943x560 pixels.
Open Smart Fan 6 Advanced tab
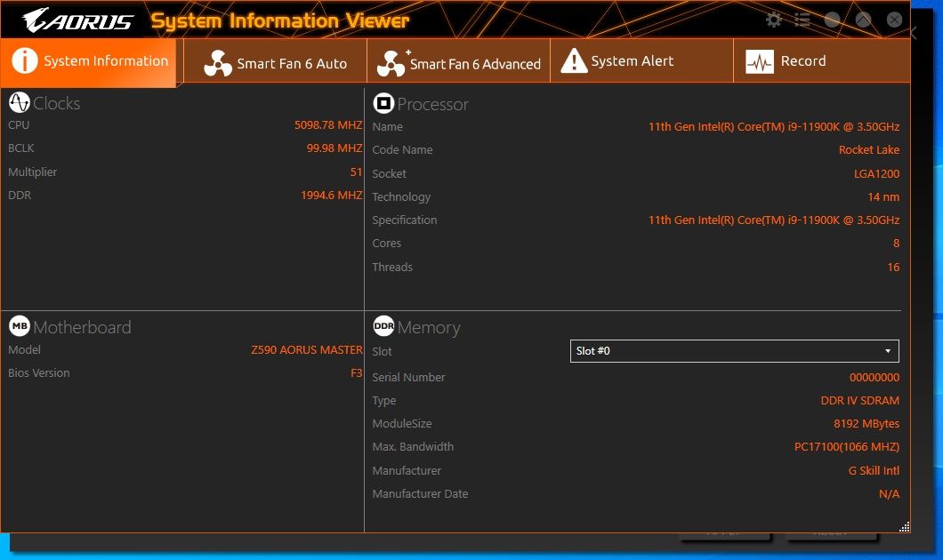tap(459, 61)
